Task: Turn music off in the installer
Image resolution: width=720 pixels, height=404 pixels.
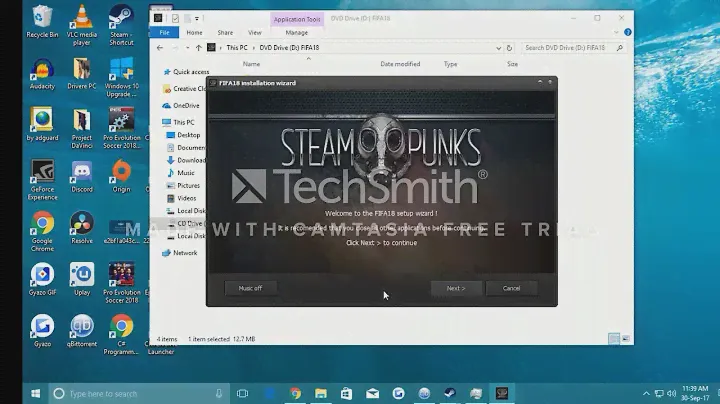Action: (250, 288)
